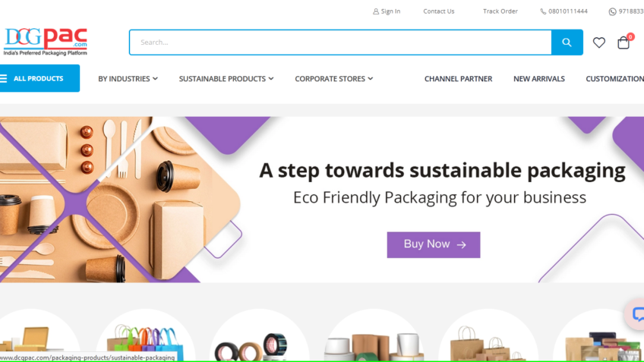Expand the SUSTAINABLE PRODUCTS dropdown

pyautogui.click(x=226, y=79)
